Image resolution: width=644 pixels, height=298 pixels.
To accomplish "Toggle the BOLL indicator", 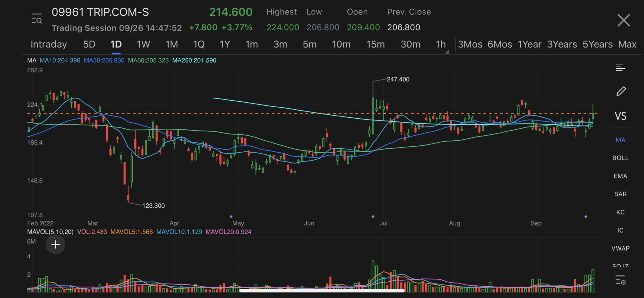I will pos(620,158).
